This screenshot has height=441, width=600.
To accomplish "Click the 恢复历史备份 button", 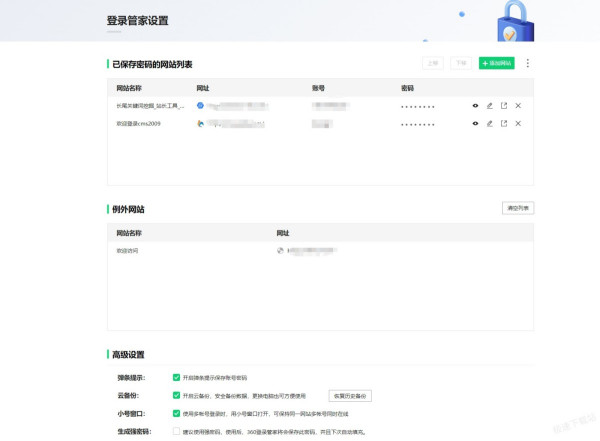I will click(x=350, y=396).
